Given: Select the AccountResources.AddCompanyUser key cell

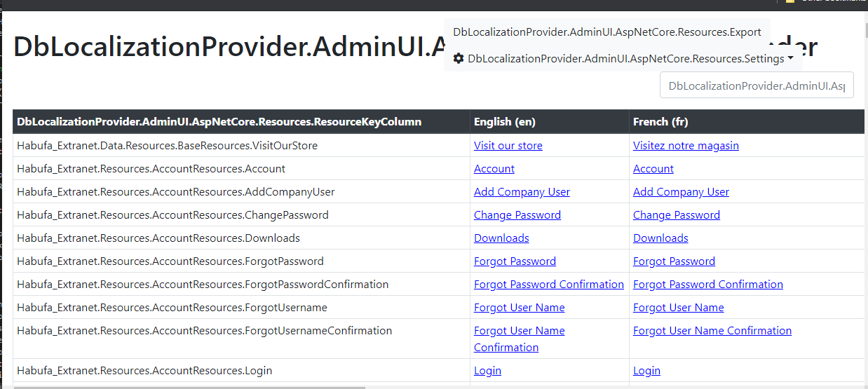Looking at the screenshot, I should pos(241,192).
